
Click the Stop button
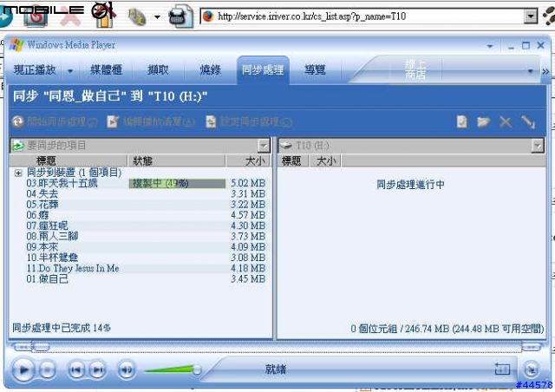tap(47, 370)
